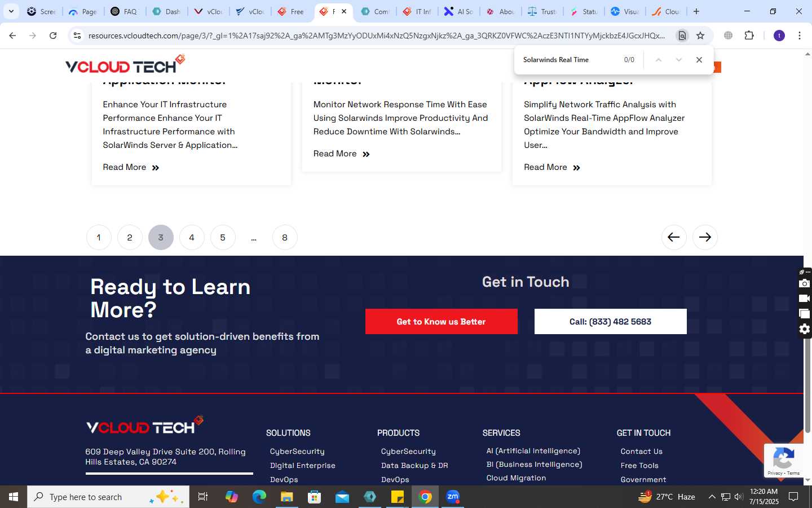Switch to the FAQ tab

click(124, 11)
